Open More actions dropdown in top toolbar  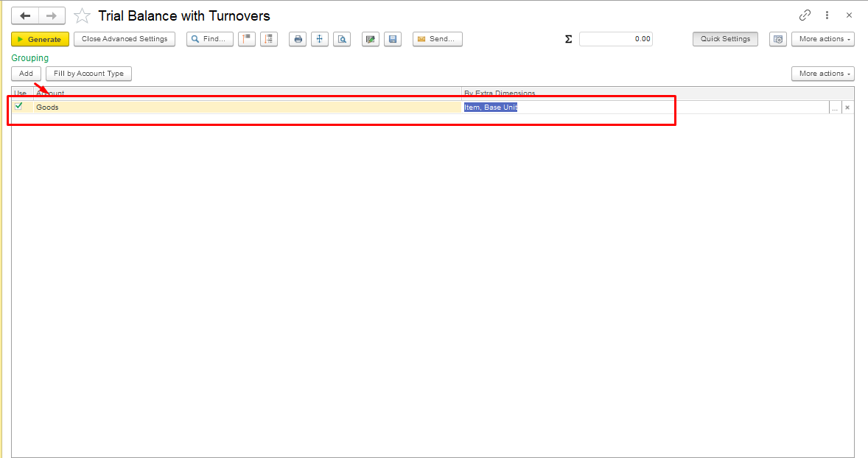pyautogui.click(x=822, y=39)
